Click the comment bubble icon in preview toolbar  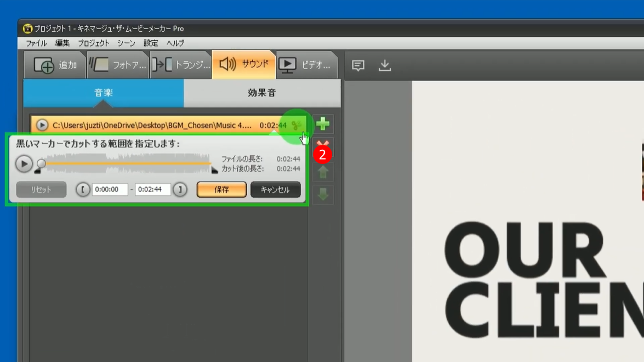click(x=358, y=65)
